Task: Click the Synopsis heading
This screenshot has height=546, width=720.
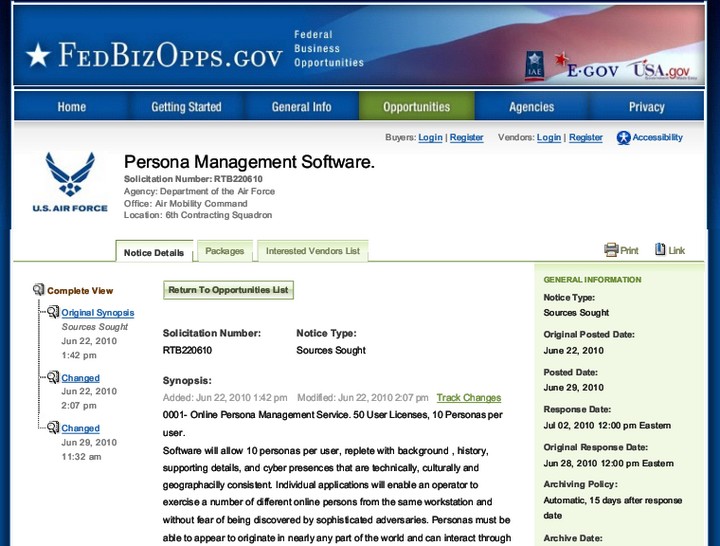Action: (x=187, y=381)
